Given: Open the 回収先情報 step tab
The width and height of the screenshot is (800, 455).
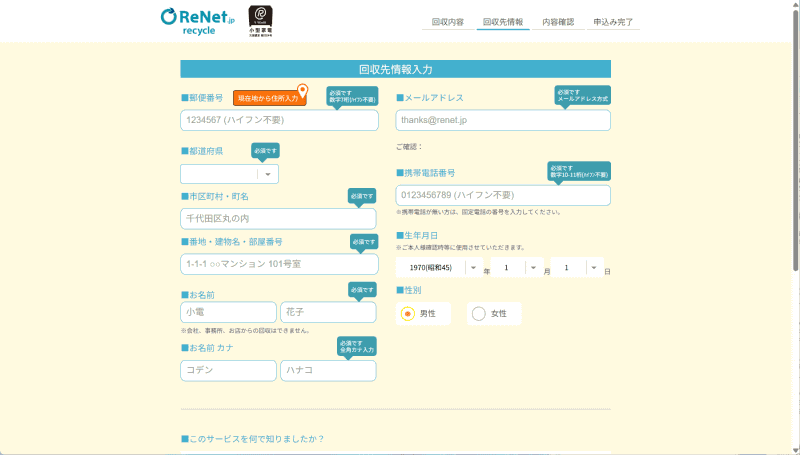Looking at the screenshot, I should coord(503,22).
